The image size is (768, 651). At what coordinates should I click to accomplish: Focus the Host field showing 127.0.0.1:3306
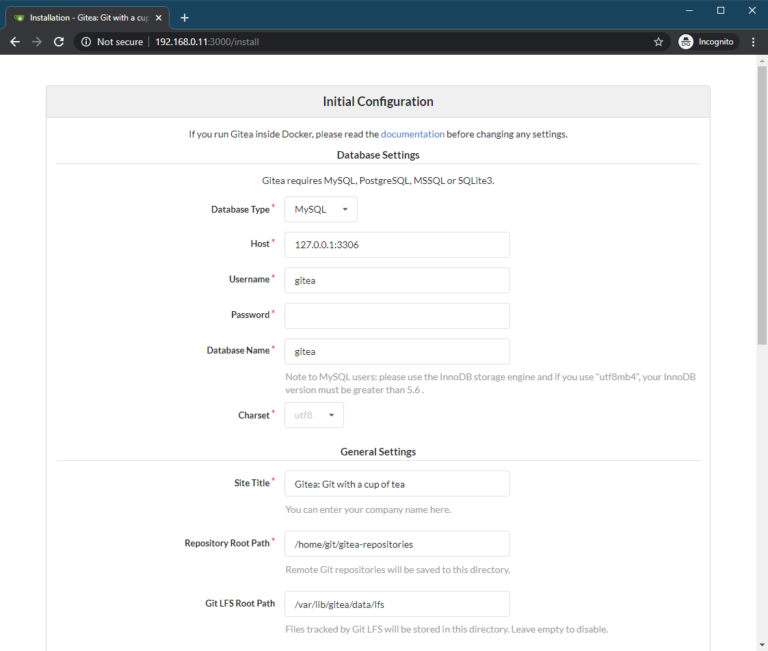pyautogui.click(x=397, y=244)
